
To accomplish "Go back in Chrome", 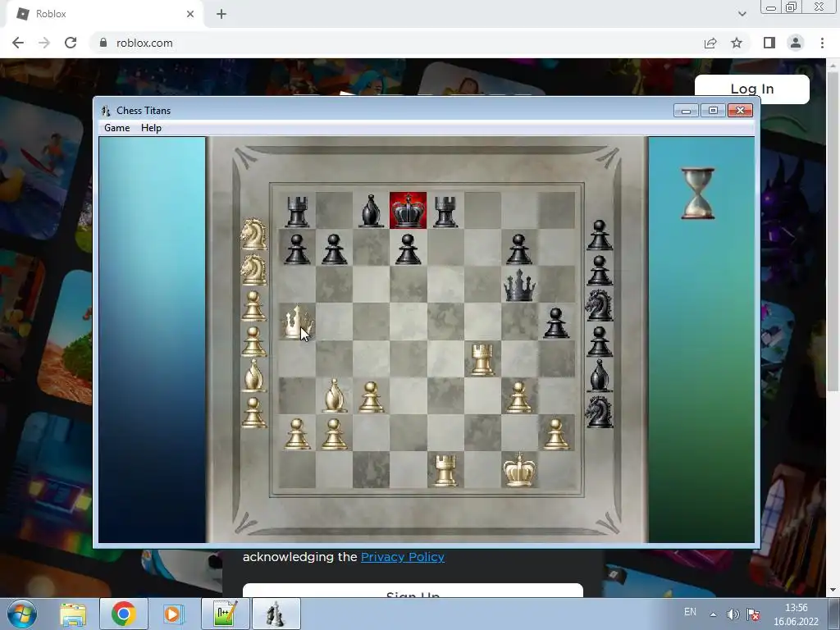I will point(18,43).
